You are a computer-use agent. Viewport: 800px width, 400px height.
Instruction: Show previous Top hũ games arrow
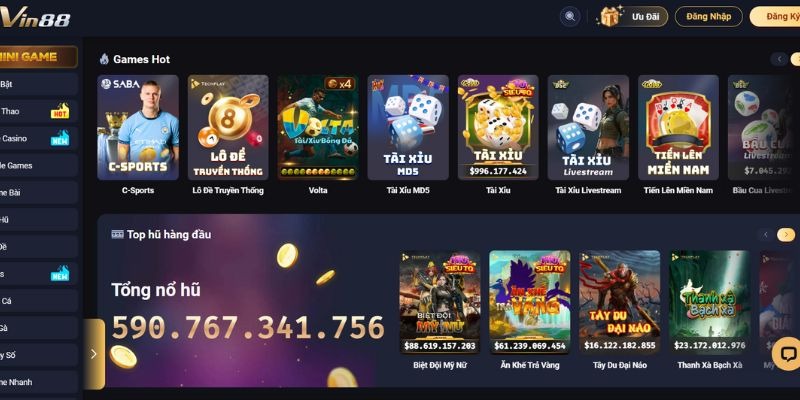click(x=765, y=235)
